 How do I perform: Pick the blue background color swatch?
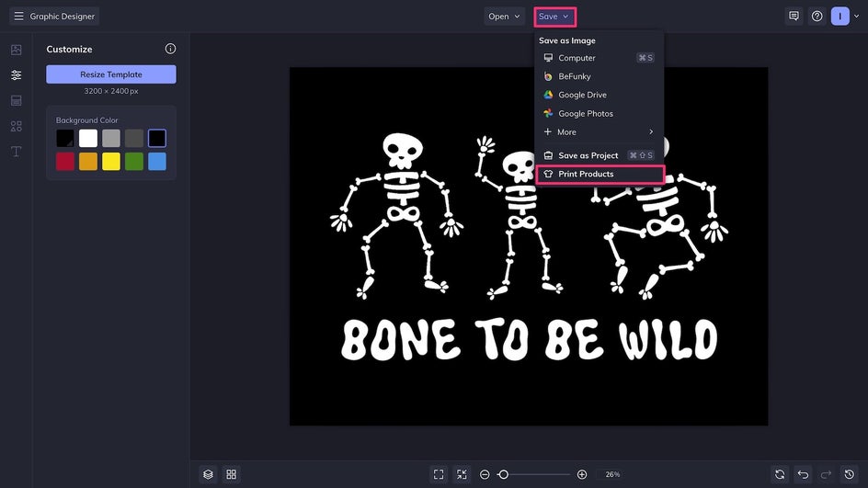pos(156,162)
